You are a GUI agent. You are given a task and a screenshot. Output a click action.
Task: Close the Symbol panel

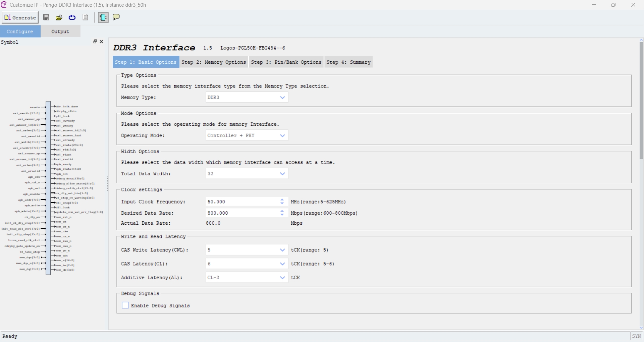[102, 42]
